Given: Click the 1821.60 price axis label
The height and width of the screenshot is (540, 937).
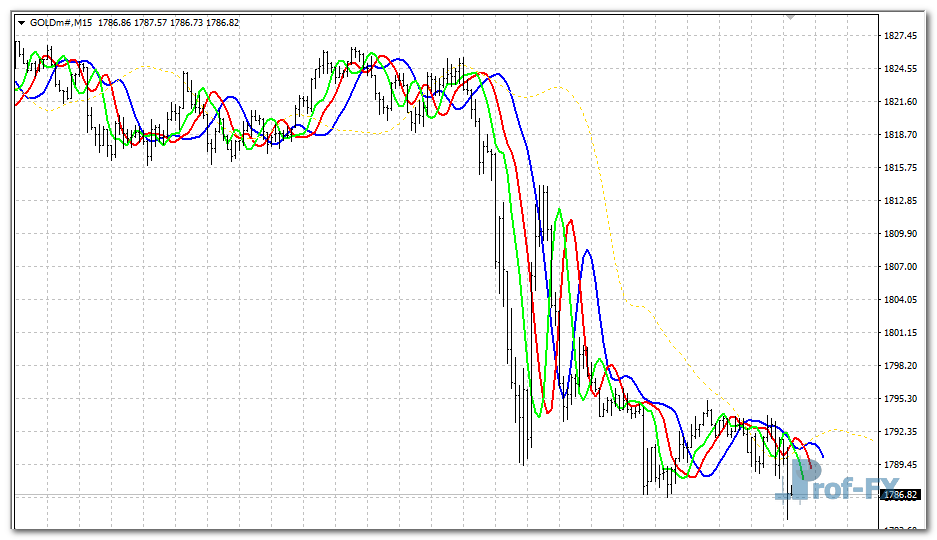Looking at the screenshot, I should 900,102.
